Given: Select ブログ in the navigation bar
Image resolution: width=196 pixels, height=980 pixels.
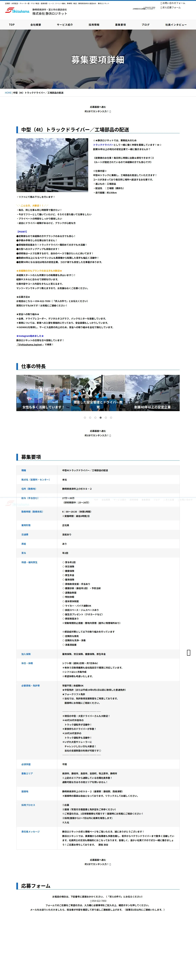Looking at the screenshot, I should 145,25.
